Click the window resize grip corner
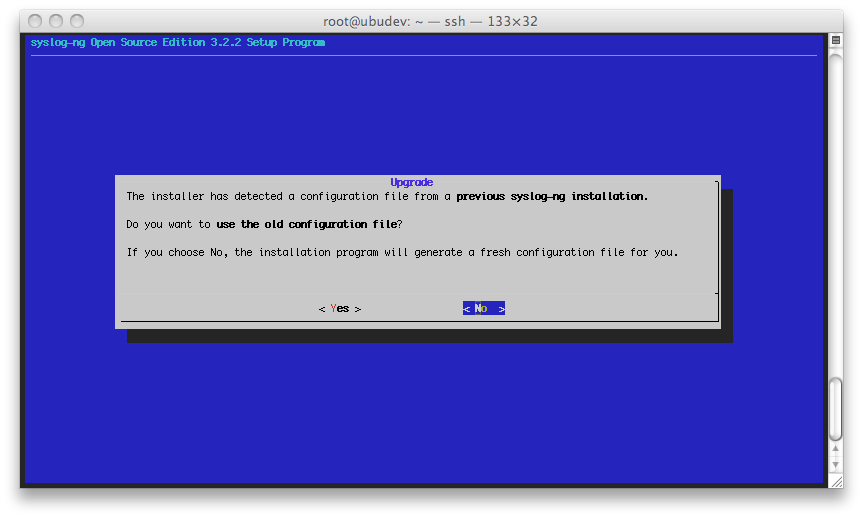 pyautogui.click(x=836, y=482)
